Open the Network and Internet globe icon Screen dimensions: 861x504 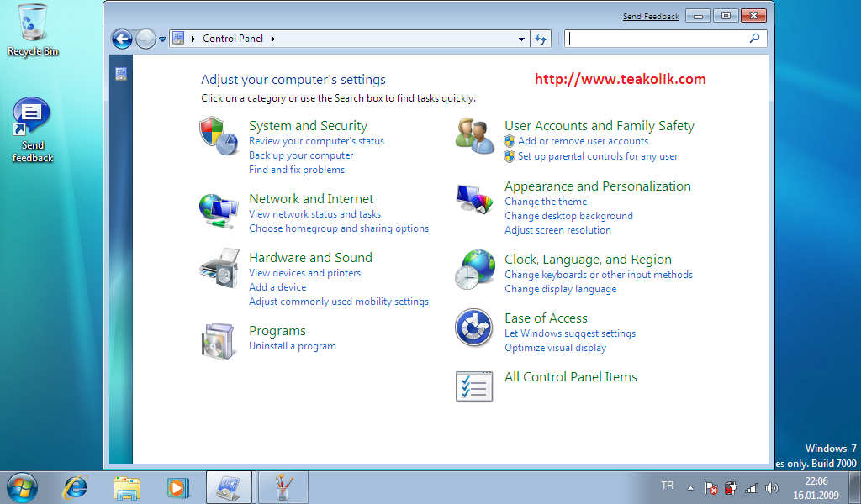(219, 211)
